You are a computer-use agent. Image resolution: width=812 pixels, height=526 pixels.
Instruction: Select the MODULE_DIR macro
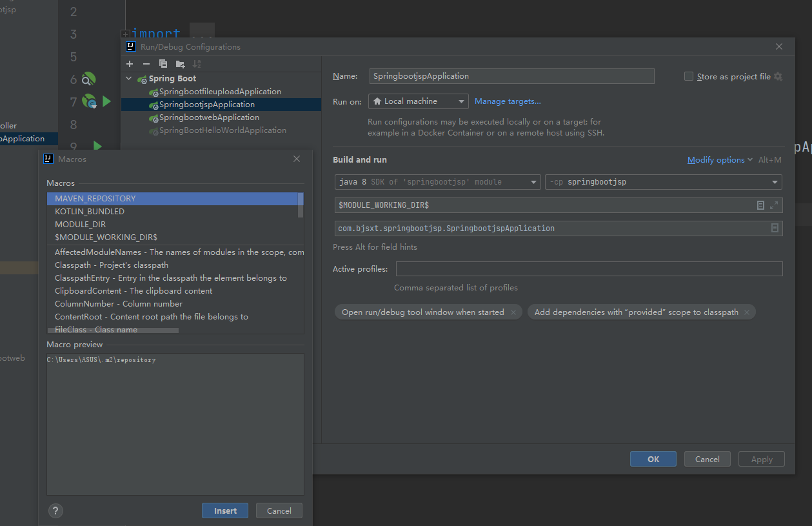point(172,225)
